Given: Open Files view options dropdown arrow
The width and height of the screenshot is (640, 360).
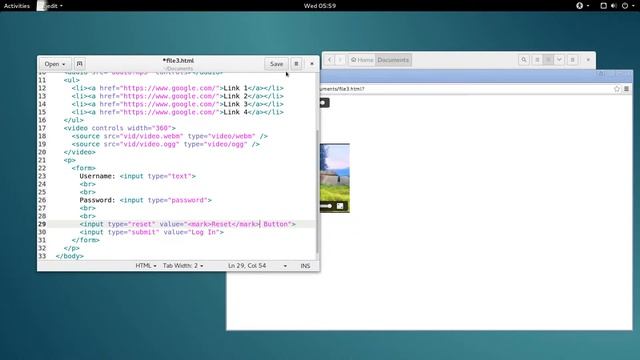Looking at the screenshot, I should coord(559,60).
